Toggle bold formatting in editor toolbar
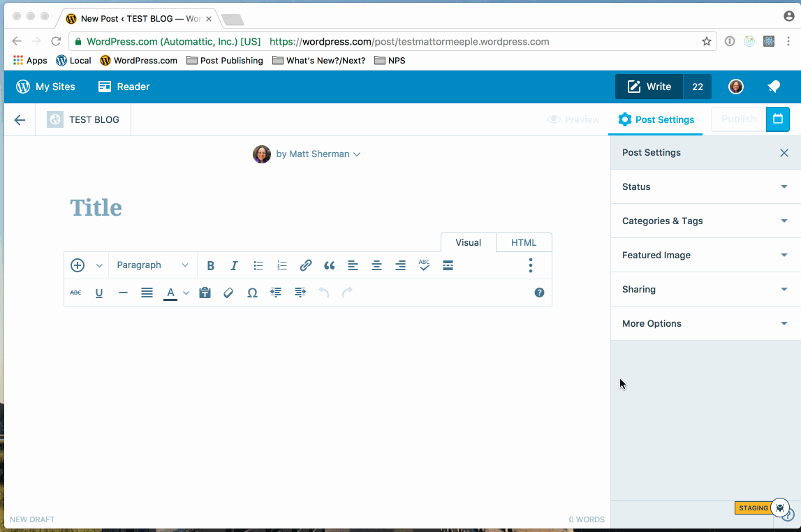The height and width of the screenshot is (532, 801). [210, 265]
